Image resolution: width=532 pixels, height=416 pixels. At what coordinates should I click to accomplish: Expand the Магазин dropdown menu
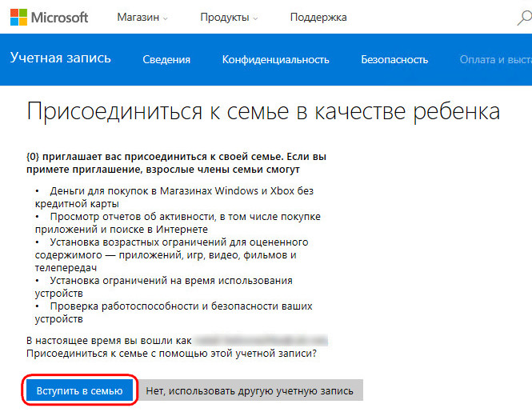pos(142,18)
